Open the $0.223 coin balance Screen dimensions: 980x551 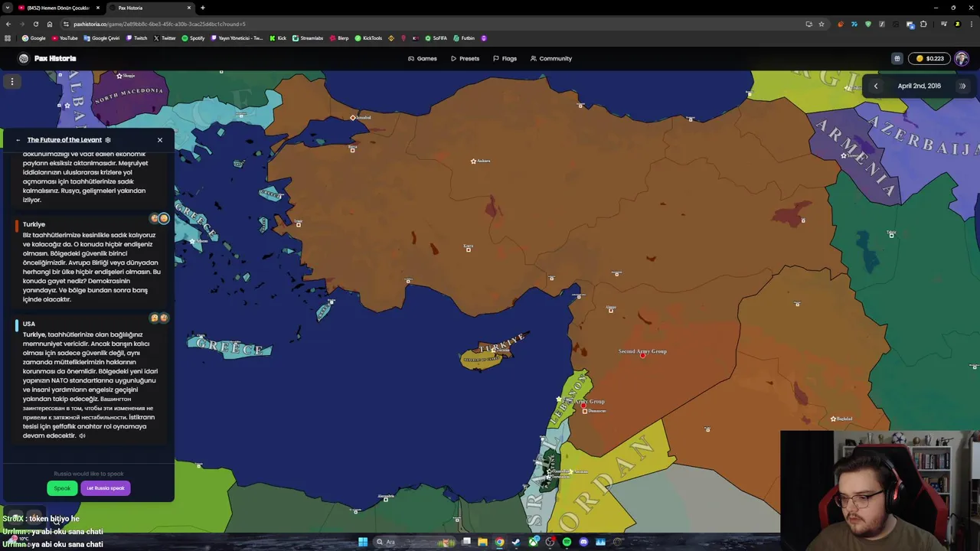929,58
